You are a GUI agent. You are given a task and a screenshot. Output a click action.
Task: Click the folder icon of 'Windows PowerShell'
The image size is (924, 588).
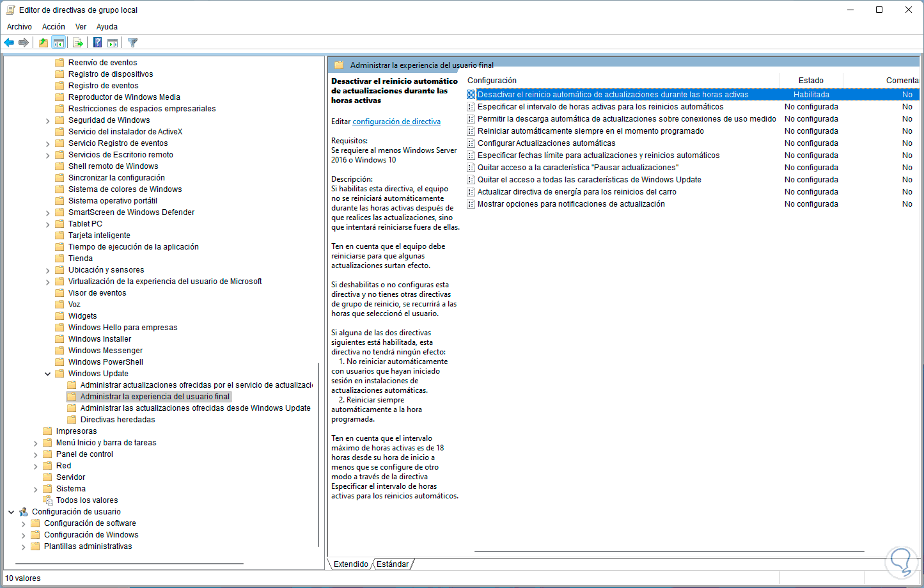pyautogui.click(x=59, y=362)
